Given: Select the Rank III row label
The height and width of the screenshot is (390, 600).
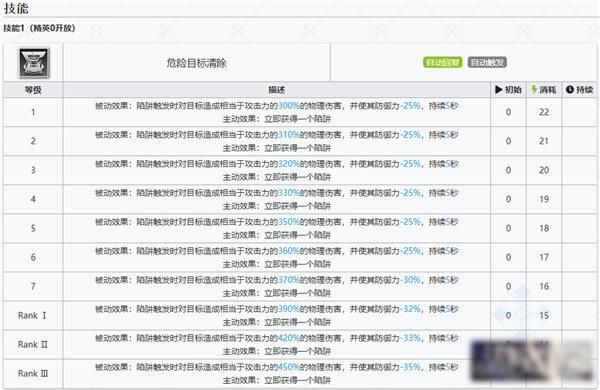Looking at the screenshot, I should click(33, 374).
